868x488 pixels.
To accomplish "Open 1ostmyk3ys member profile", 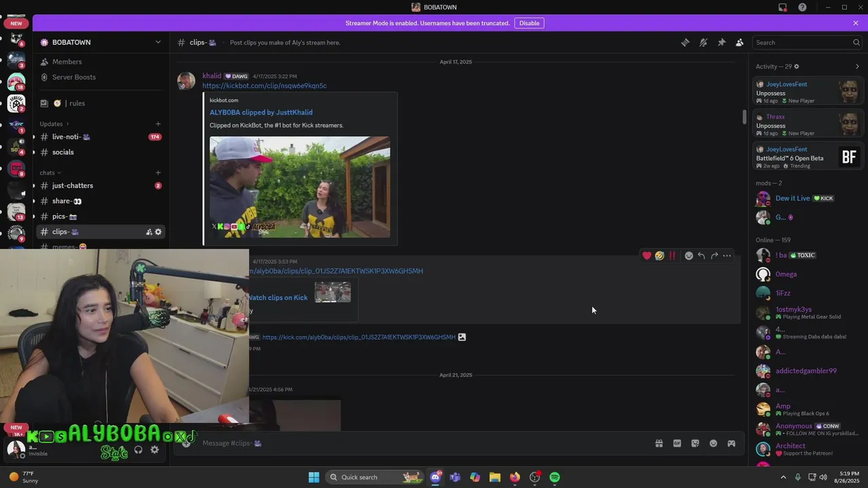I will (x=808, y=312).
